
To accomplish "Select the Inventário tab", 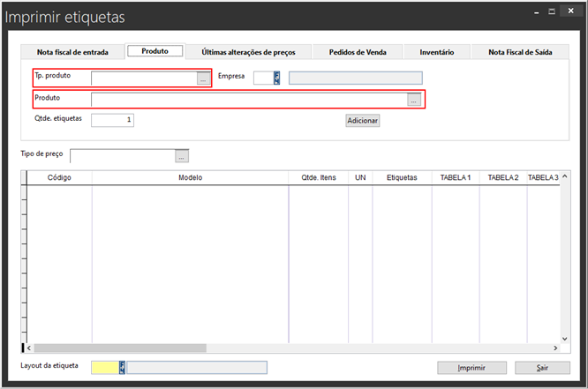I will (435, 52).
